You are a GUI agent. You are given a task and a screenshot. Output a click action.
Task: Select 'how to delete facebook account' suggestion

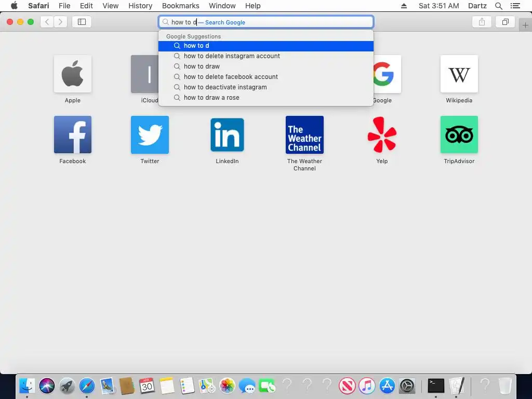click(266, 77)
